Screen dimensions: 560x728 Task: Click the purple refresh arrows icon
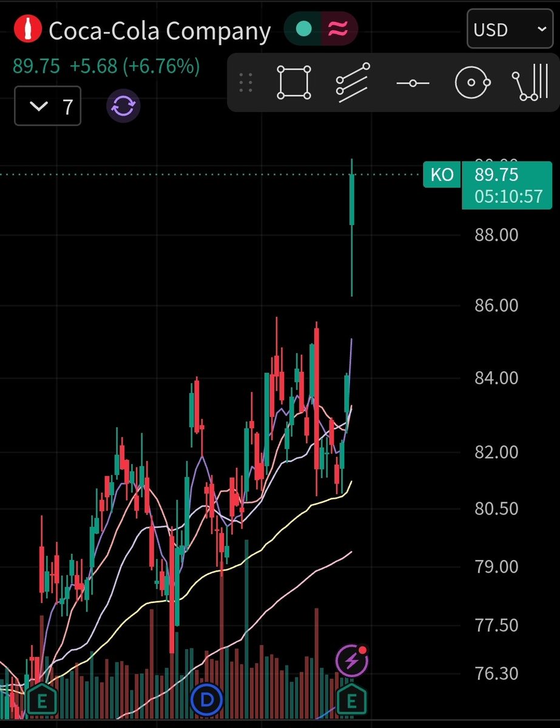pyautogui.click(x=124, y=106)
